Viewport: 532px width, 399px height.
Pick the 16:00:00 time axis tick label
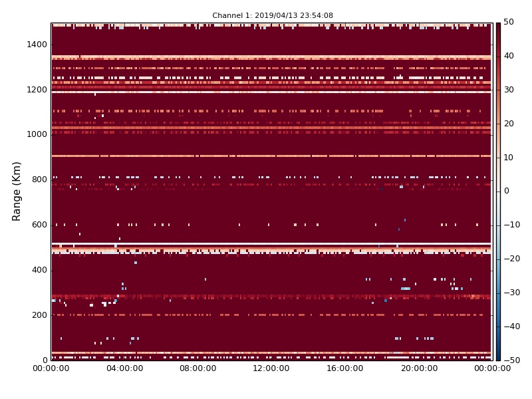coord(345,369)
